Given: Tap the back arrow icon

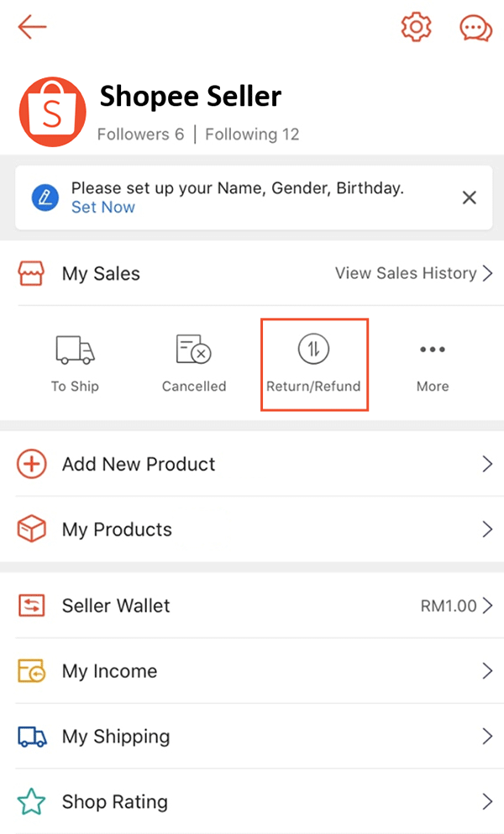Looking at the screenshot, I should [32, 28].
